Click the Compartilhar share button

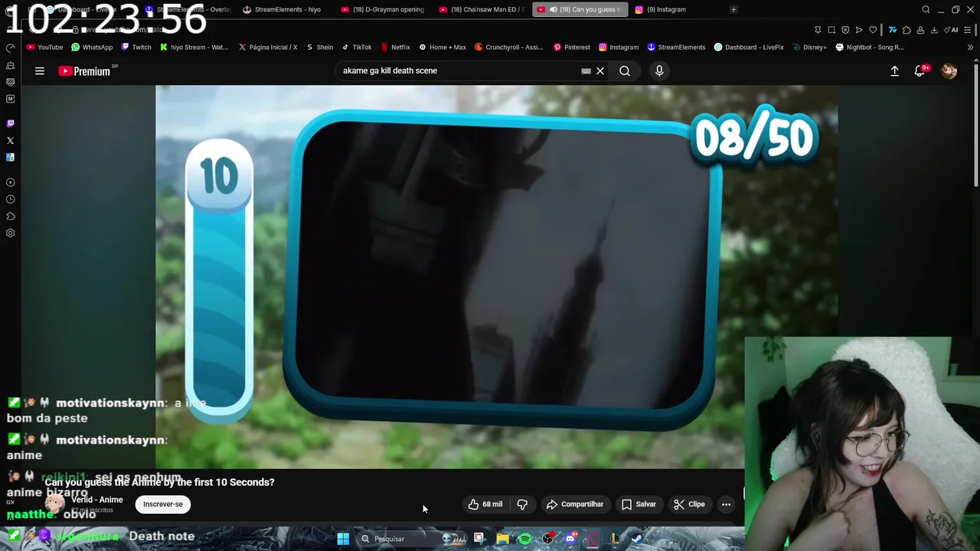pyautogui.click(x=575, y=504)
